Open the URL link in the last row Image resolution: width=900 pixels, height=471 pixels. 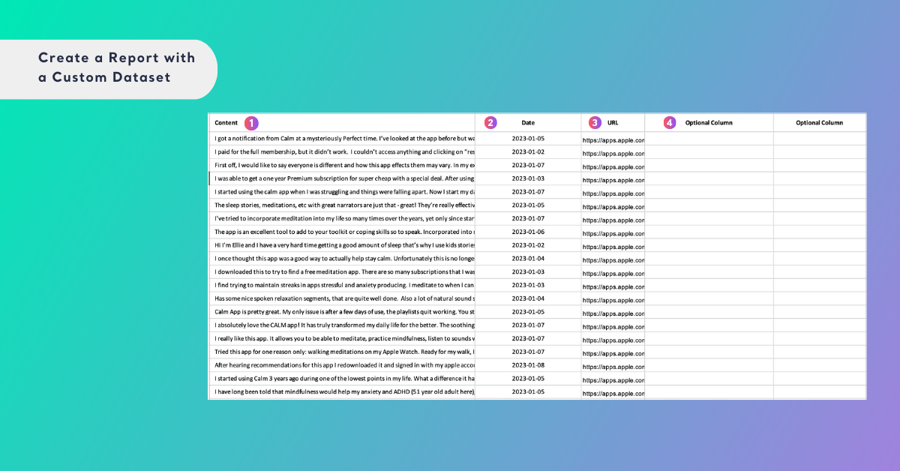pyautogui.click(x=613, y=393)
